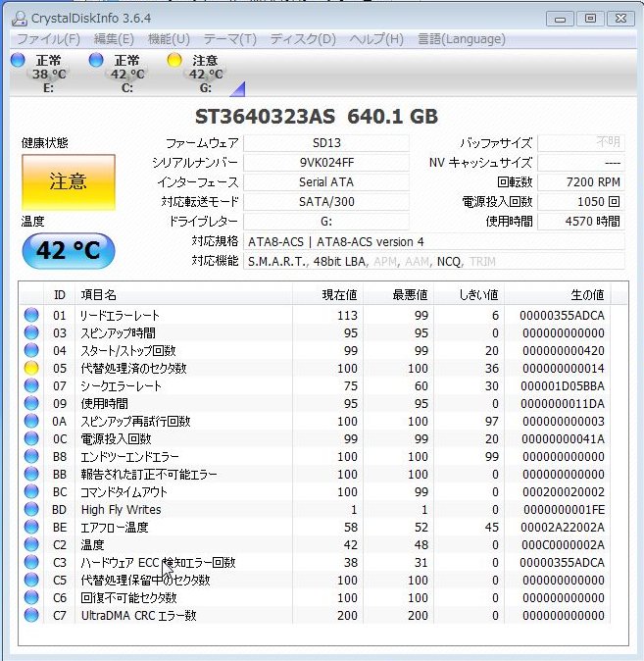Viewport: 644px width, 661px height.
Task: Click status orb for BC コマンドタイムアウト
Action: [x=31, y=491]
